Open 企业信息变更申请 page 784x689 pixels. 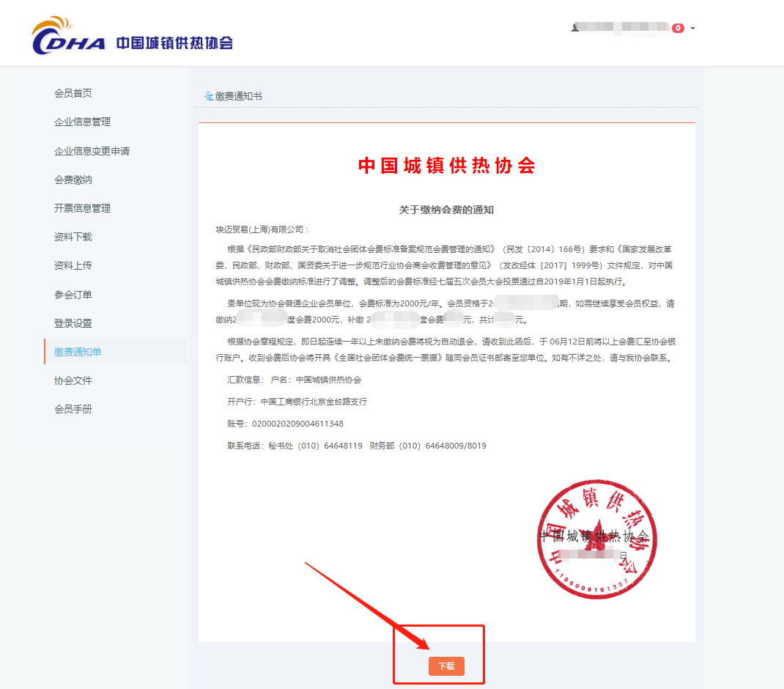tap(92, 151)
